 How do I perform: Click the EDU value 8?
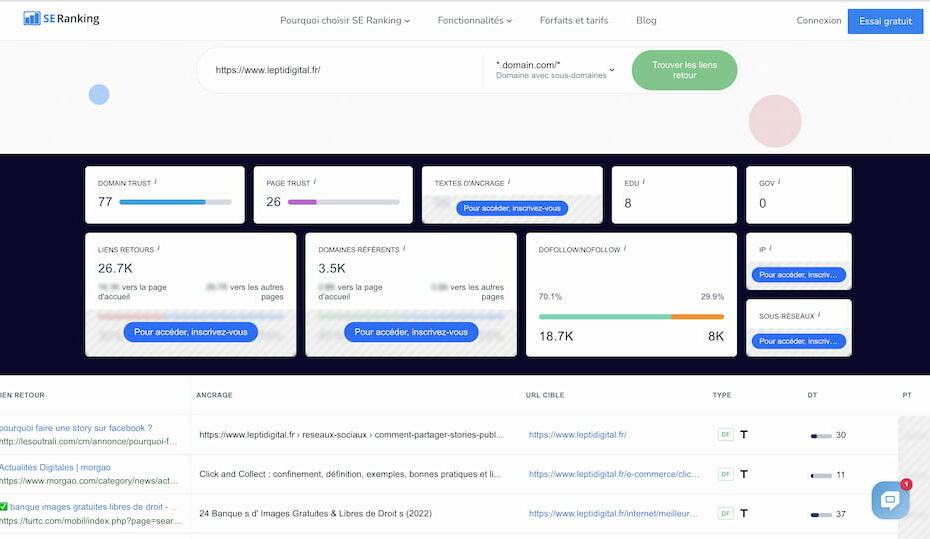click(x=628, y=203)
